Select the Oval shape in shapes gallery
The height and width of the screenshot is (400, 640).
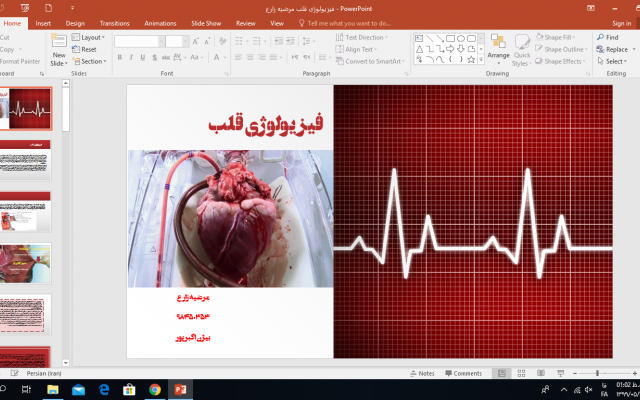click(x=461, y=39)
